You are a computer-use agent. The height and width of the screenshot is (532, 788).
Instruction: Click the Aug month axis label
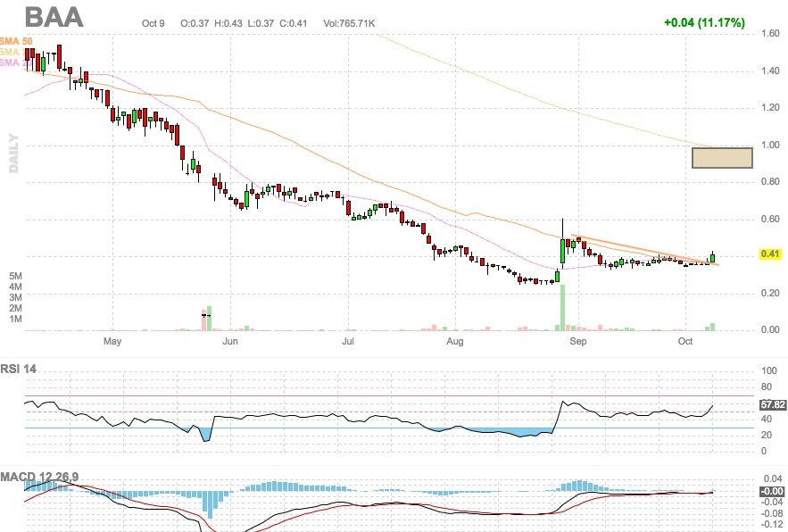click(455, 342)
